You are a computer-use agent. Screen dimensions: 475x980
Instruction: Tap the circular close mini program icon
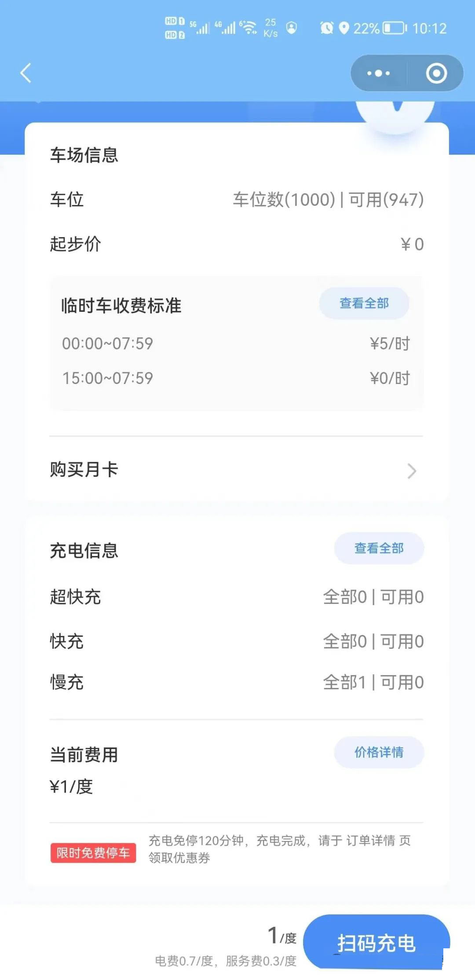(436, 73)
